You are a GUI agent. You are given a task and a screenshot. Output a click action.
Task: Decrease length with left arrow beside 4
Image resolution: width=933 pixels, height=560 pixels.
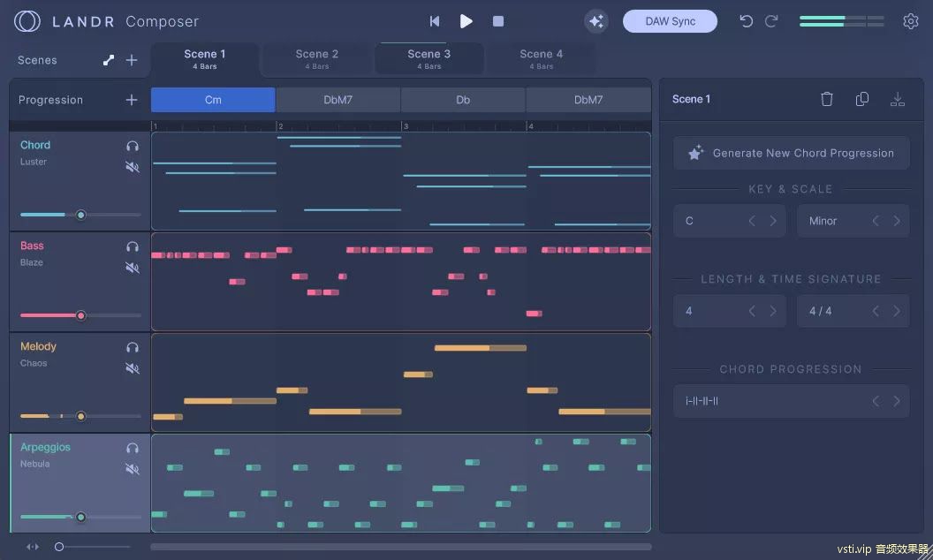coord(752,311)
